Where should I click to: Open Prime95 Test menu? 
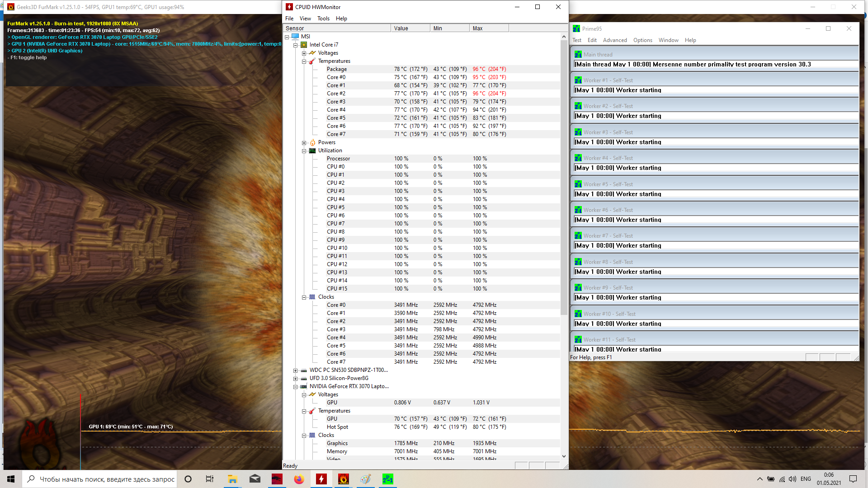point(577,40)
